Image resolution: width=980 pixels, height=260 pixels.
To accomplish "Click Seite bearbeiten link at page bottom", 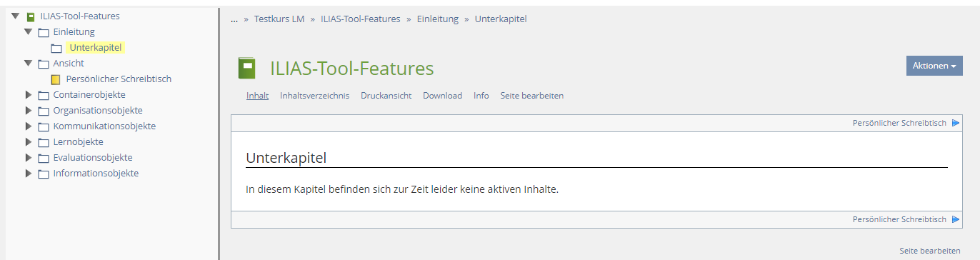I will pyautogui.click(x=930, y=251).
